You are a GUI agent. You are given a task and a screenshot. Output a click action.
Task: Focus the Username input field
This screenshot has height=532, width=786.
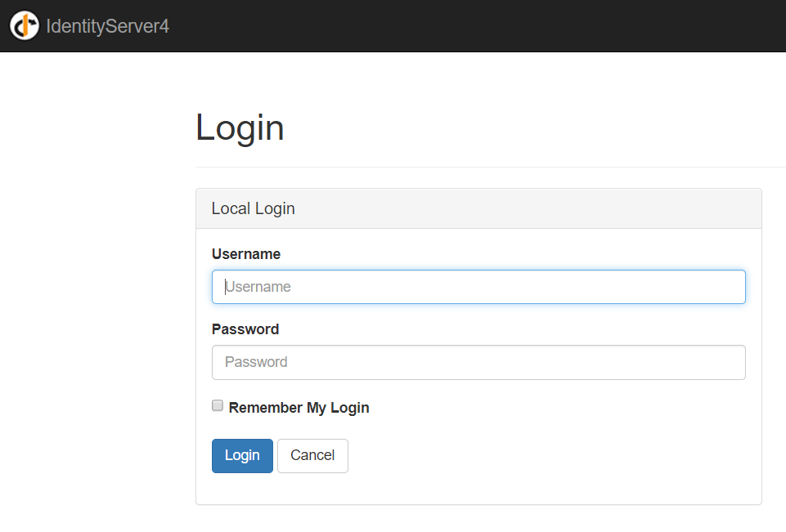[478, 287]
